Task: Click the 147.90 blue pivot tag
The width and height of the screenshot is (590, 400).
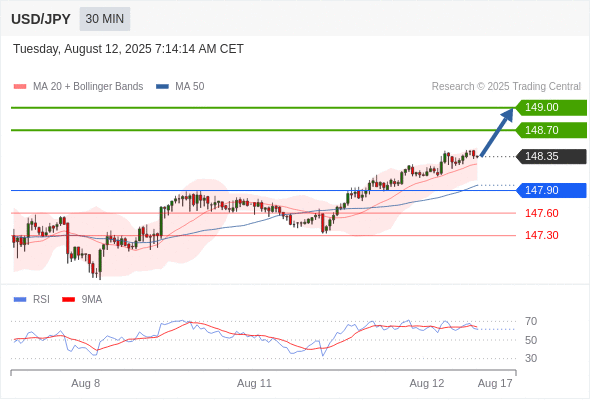Action: tap(551, 190)
